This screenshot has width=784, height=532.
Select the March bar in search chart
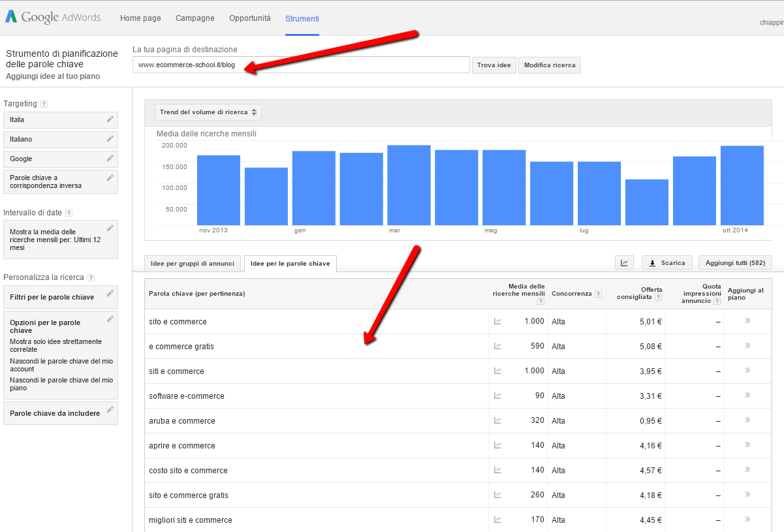pyautogui.click(x=409, y=185)
